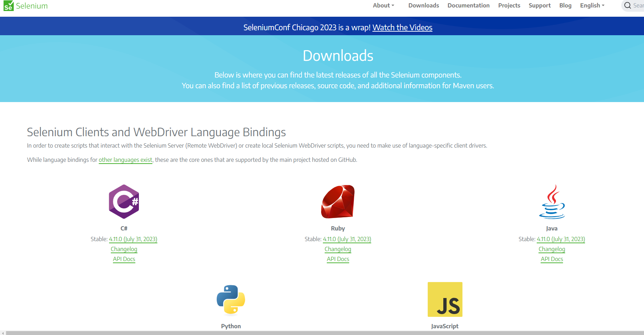Viewport: 644px width, 335px height.
Task: Click the Java coffee cup logo
Action: click(552, 202)
